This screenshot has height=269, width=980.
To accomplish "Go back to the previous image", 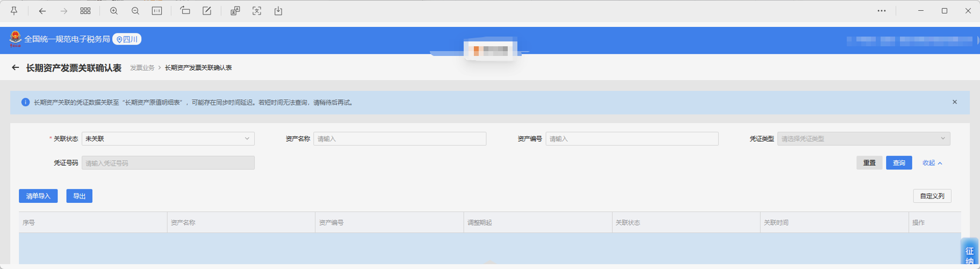I will tap(42, 11).
